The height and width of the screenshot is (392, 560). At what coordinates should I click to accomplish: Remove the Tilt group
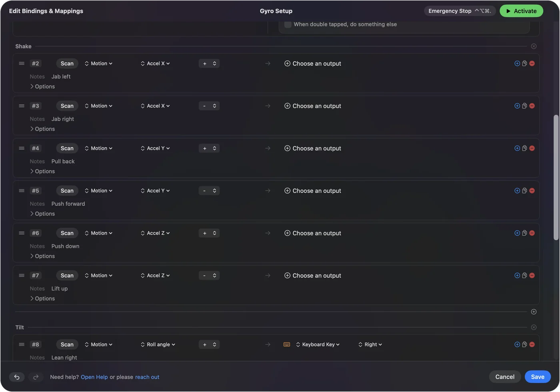pos(534,327)
